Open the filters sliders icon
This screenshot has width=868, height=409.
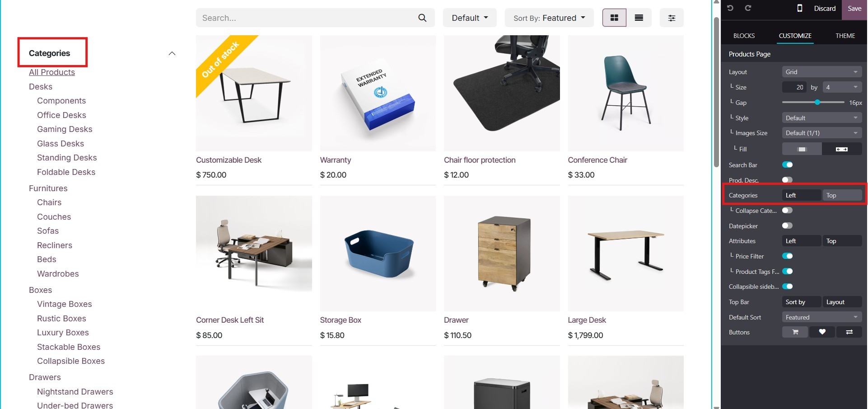click(x=672, y=18)
